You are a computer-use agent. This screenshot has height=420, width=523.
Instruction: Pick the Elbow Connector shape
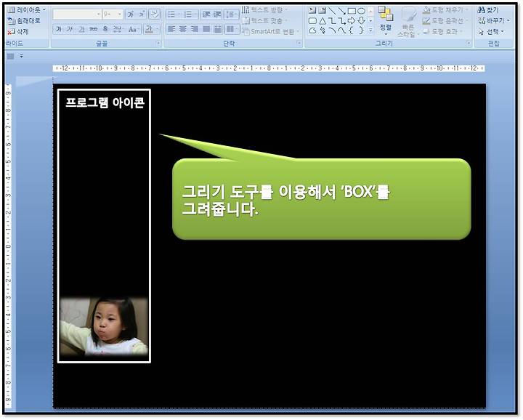click(332, 20)
